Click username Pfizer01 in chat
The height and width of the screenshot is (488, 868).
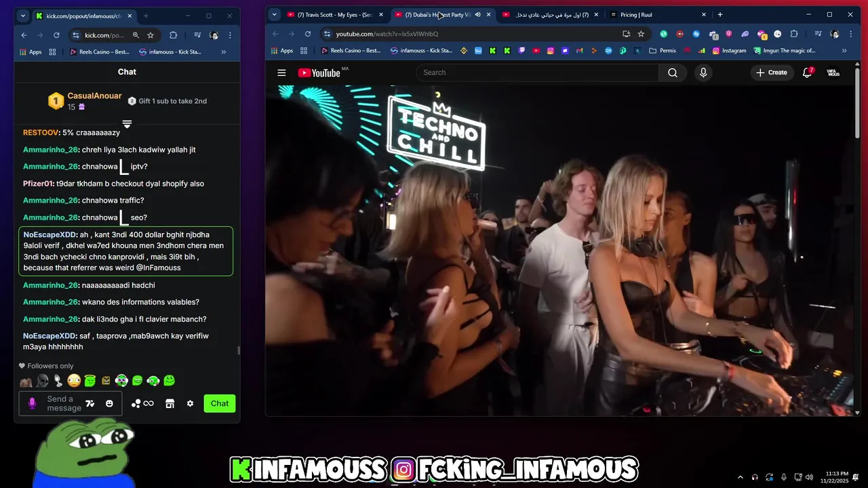[x=38, y=184]
